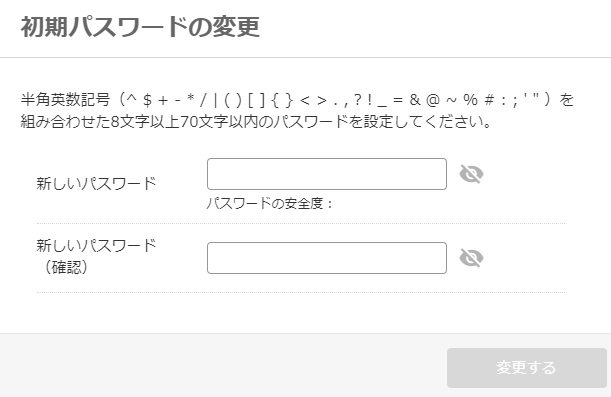Image resolution: width=611 pixels, height=397 pixels.
Task: Click the crossed-out eye icon beside first field
Action: (x=471, y=174)
